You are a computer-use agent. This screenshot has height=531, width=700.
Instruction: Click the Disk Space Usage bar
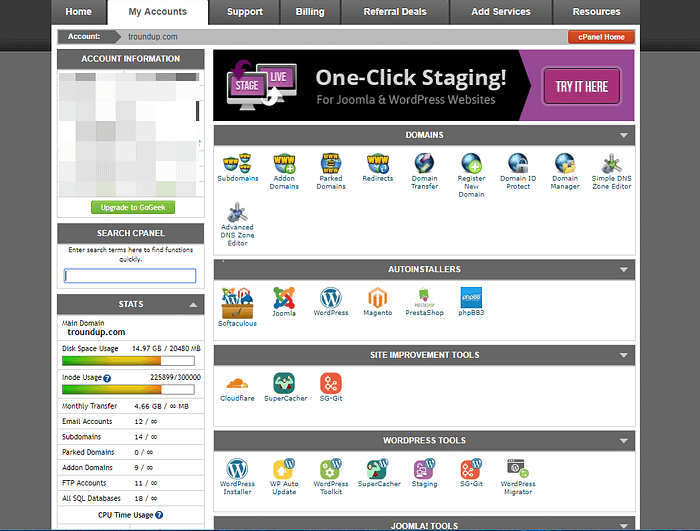point(128,360)
